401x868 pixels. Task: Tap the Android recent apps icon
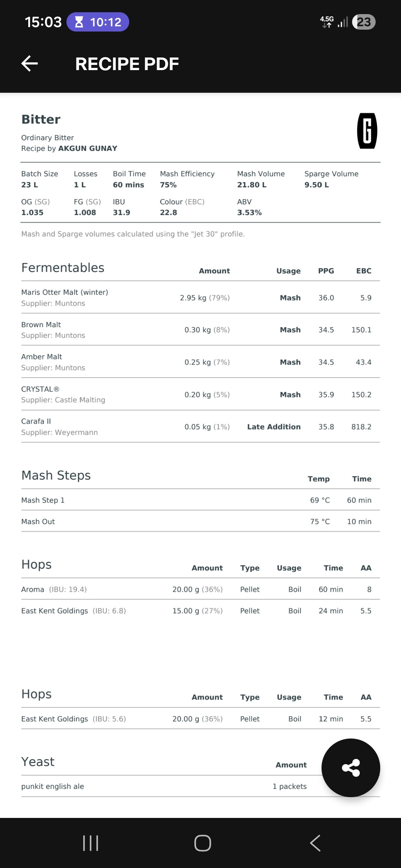[x=91, y=843]
